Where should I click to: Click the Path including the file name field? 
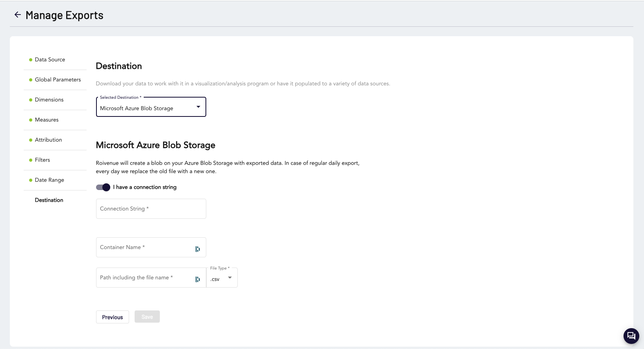click(144, 278)
